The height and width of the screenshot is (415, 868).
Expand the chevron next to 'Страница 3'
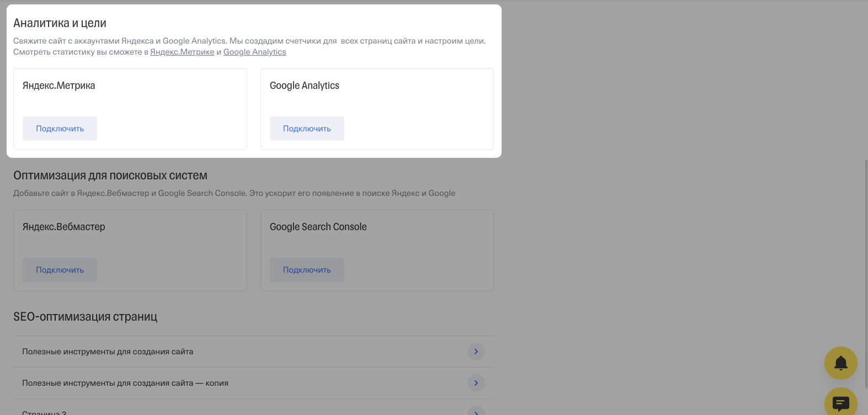[x=476, y=411]
